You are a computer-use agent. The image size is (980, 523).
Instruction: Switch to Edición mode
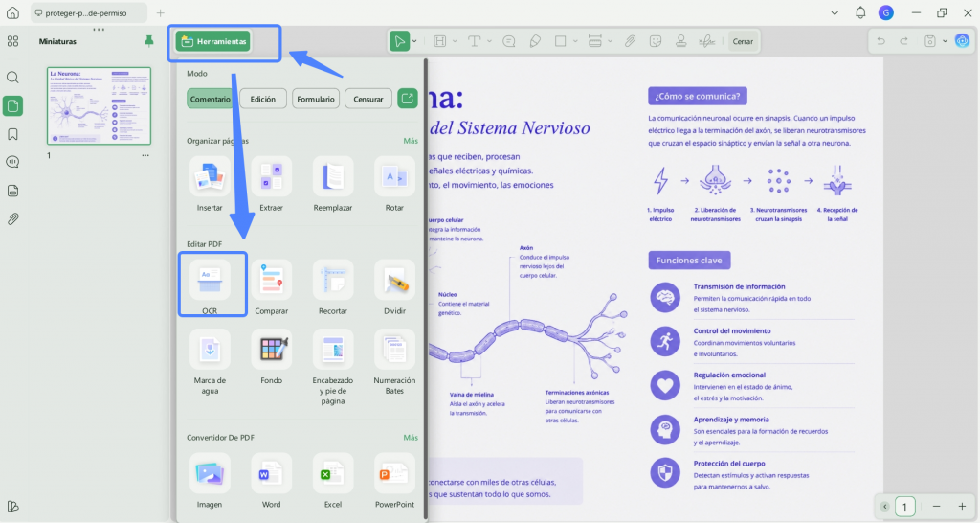pyautogui.click(x=262, y=99)
